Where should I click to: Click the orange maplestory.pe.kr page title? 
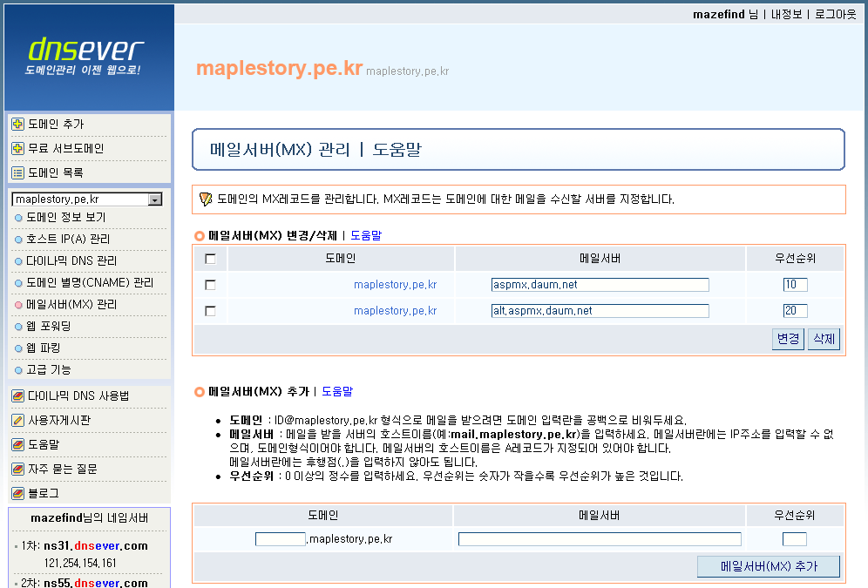[x=279, y=68]
